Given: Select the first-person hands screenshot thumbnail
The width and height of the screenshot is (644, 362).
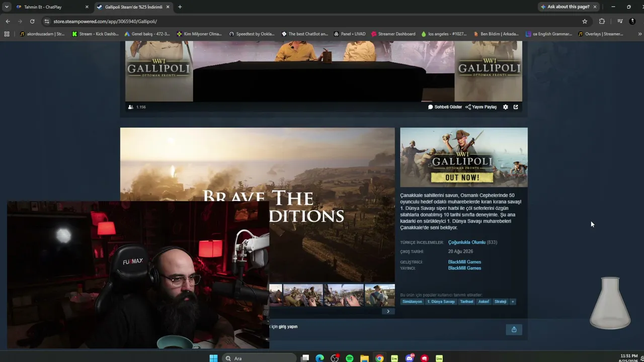Looking at the screenshot, I should pyautogui.click(x=344, y=295).
